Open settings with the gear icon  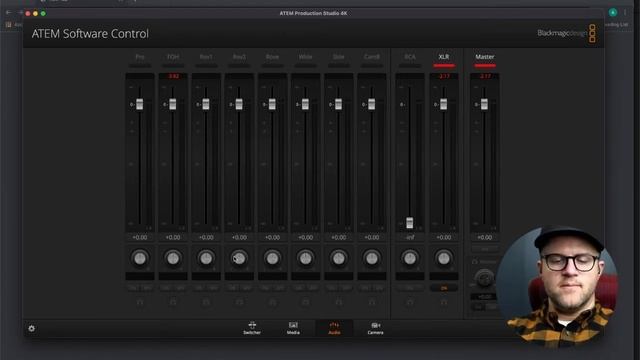coord(31,328)
